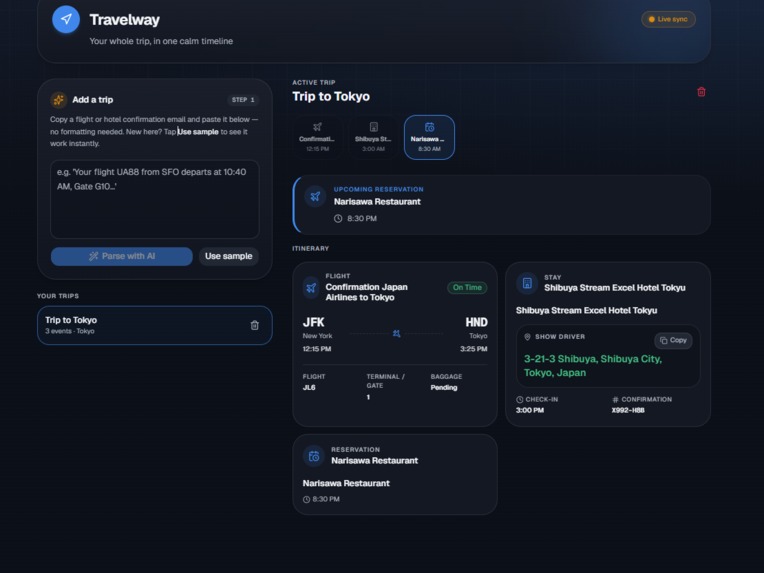Click the plane icon on the Flight card
This screenshot has height=573, width=764.
coord(311,288)
